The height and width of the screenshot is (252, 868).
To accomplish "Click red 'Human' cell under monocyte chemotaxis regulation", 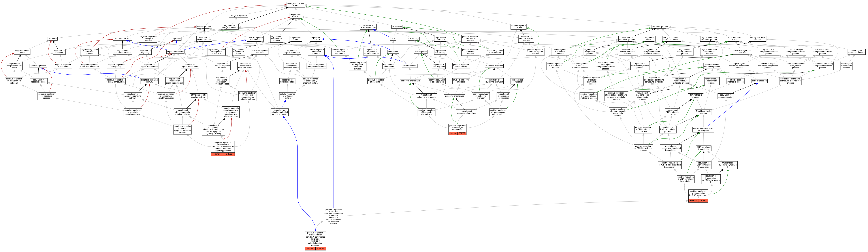I will pyautogui.click(x=453, y=133).
